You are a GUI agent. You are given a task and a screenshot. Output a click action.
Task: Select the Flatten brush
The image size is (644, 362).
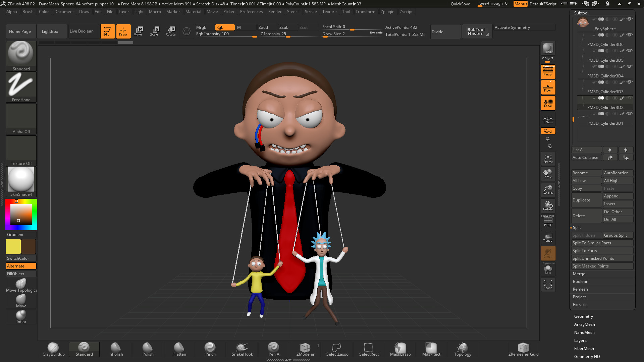179,349
